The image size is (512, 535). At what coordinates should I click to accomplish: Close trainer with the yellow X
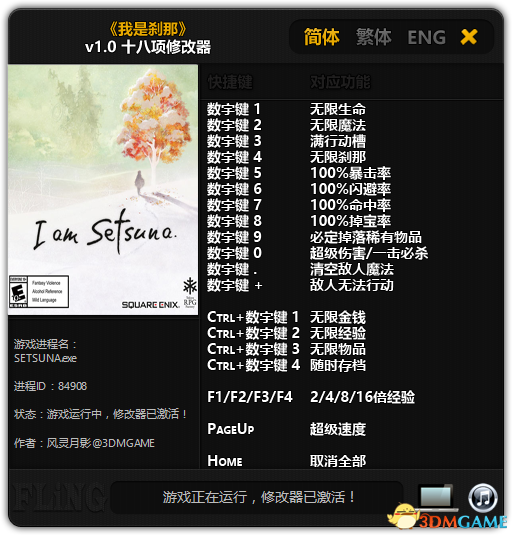tap(469, 37)
